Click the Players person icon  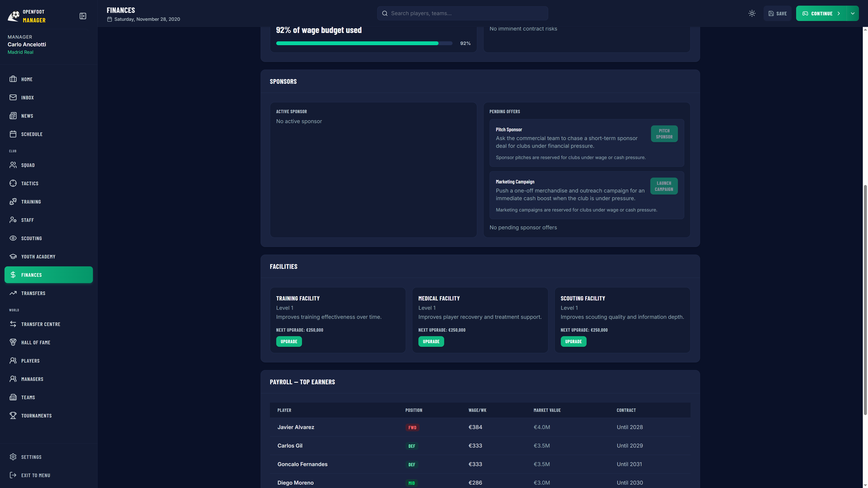pyautogui.click(x=13, y=360)
